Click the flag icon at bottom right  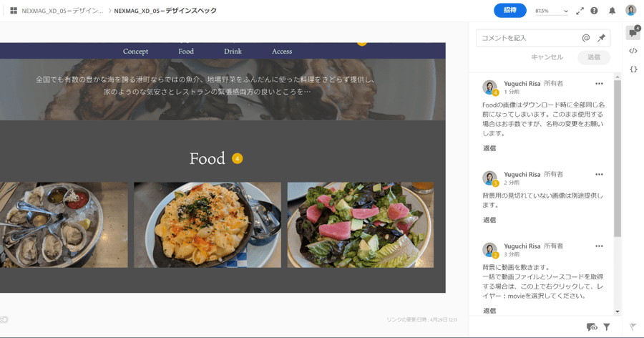coord(633,327)
